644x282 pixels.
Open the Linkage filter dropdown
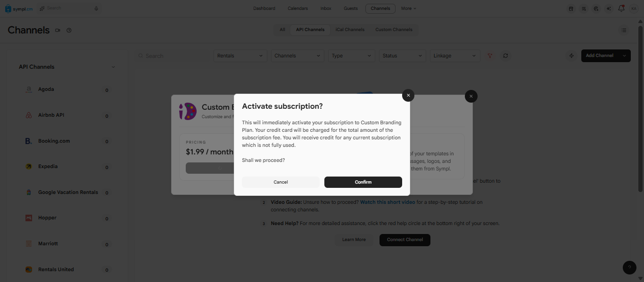click(455, 56)
